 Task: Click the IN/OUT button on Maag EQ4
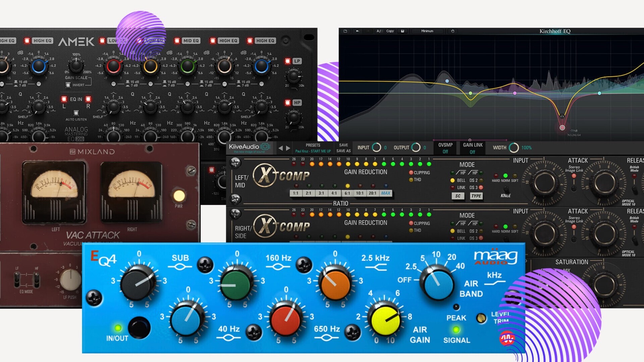click(139, 327)
